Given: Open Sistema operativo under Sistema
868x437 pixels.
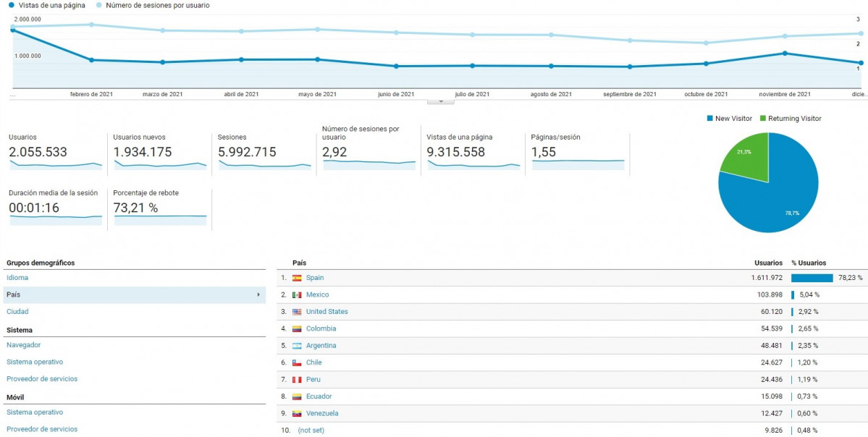Looking at the screenshot, I should pos(35,362).
